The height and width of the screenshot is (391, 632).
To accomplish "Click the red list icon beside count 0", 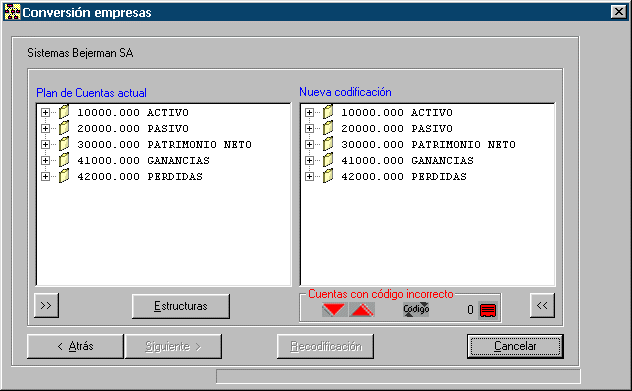I will click(x=488, y=310).
